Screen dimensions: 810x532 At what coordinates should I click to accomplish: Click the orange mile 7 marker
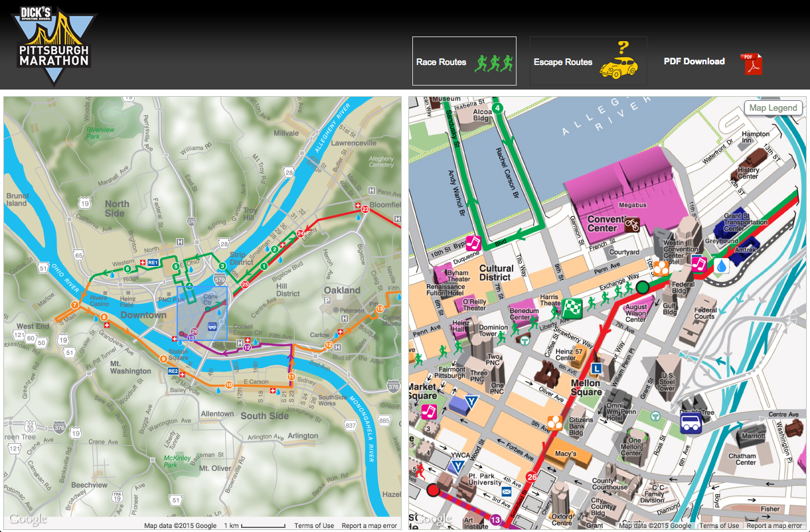[74, 305]
